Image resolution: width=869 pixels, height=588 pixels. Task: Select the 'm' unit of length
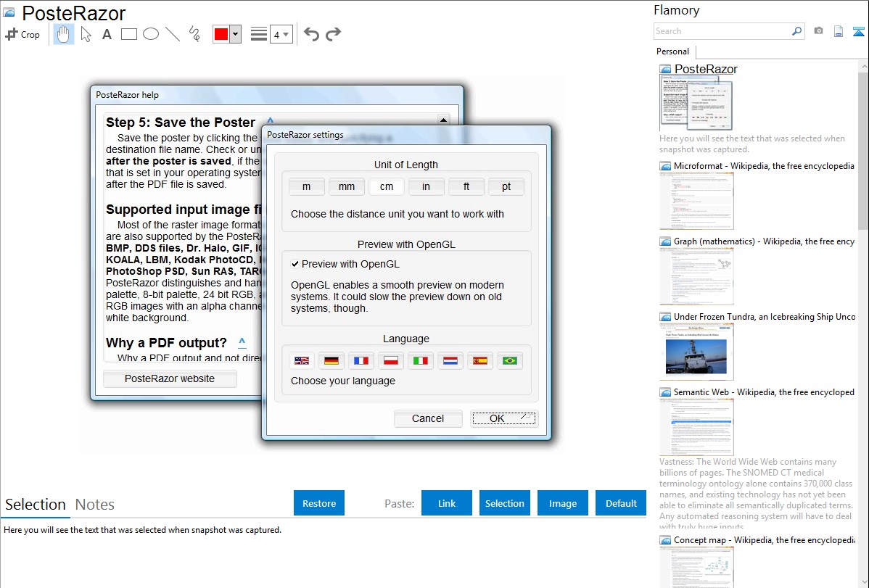click(307, 187)
